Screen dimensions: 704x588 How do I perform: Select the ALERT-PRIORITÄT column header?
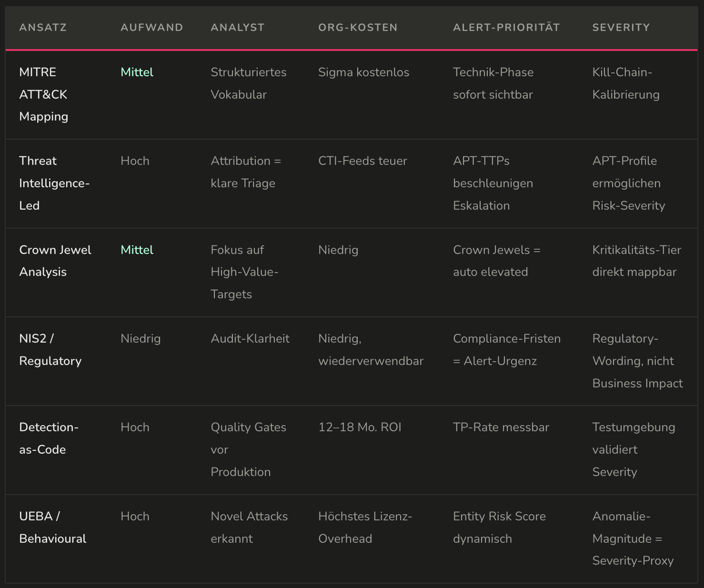(506, 28)
